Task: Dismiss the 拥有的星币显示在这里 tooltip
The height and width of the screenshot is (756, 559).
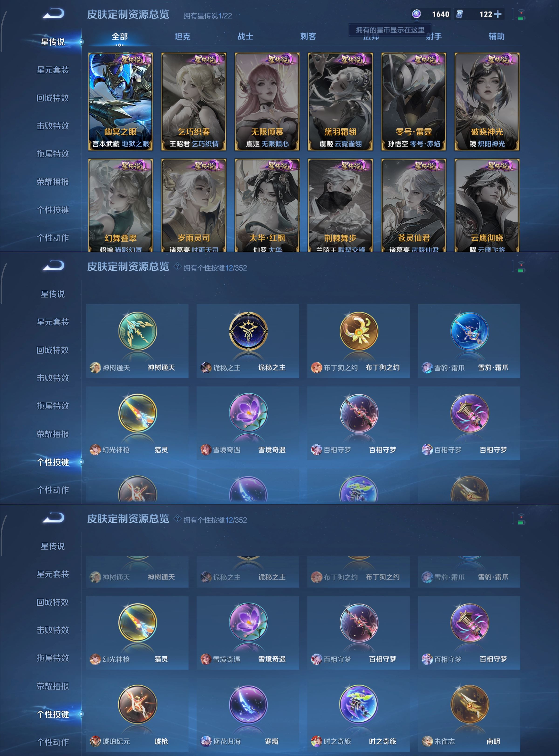Action: click(x=390, y=30)
